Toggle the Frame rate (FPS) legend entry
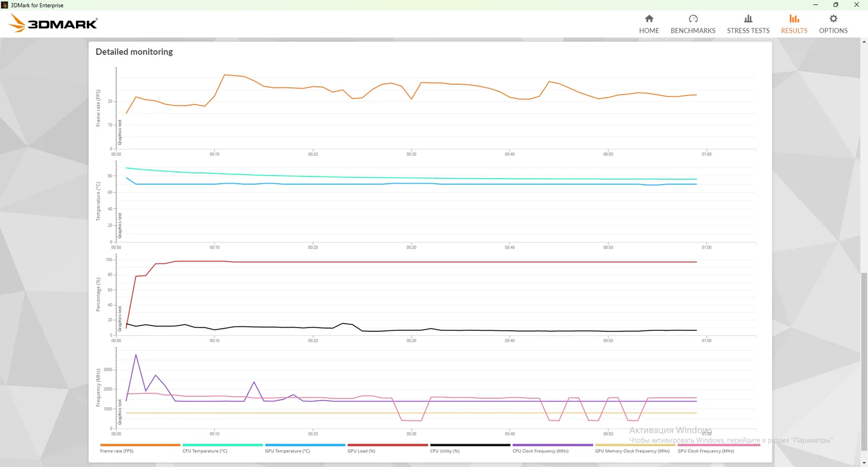 [x=140, y=449]
